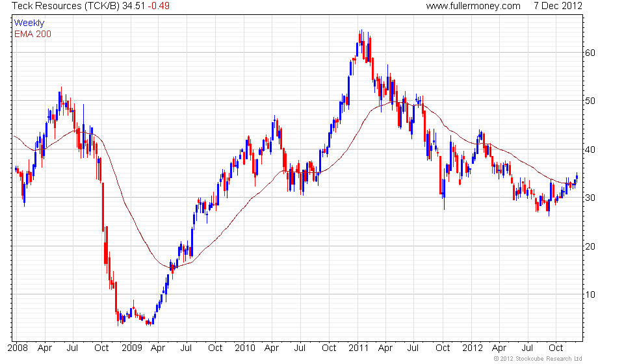Click the 2009 year label on time axis
Image resolution: width=637 pixels, height=364 pixels.
tap(131, 348)
